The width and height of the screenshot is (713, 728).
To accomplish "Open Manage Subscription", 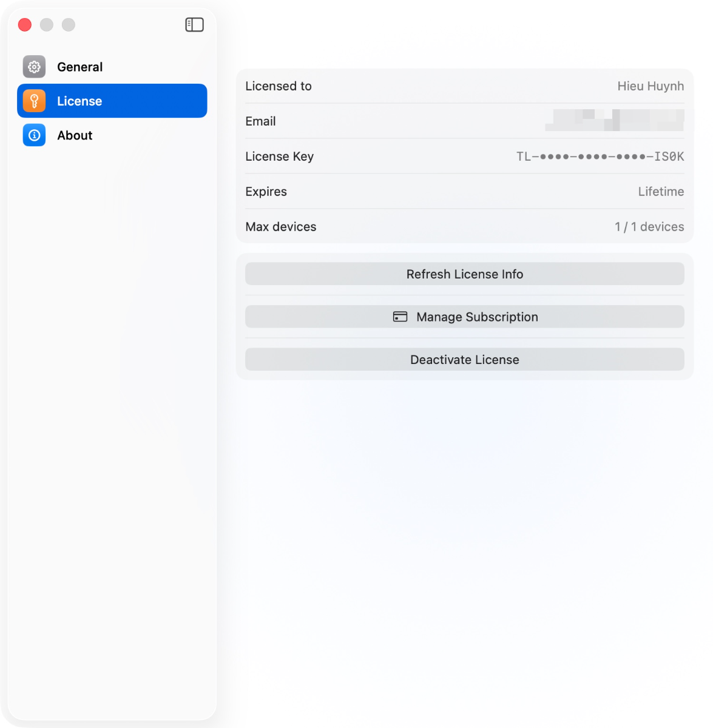I will [465, 317].
